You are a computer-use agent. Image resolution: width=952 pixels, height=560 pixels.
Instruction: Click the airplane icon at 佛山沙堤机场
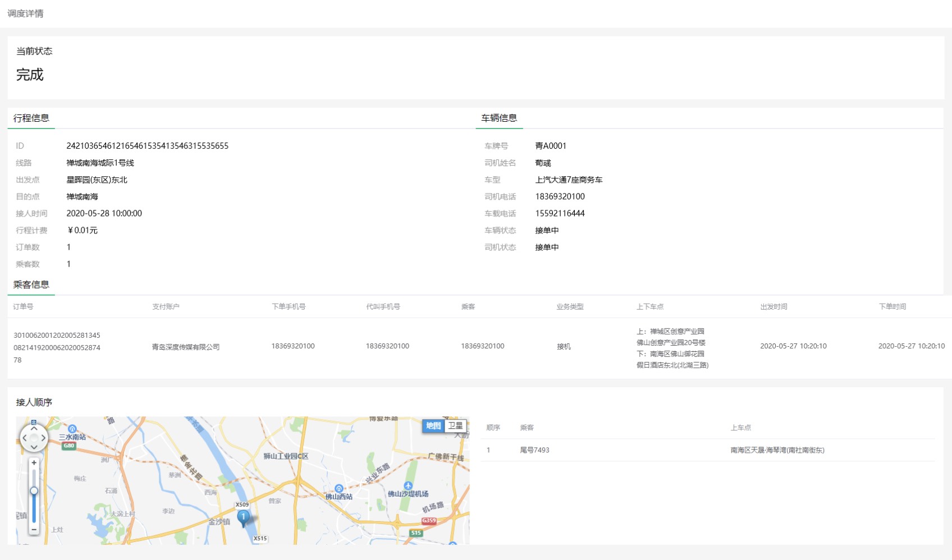[408, 485]
